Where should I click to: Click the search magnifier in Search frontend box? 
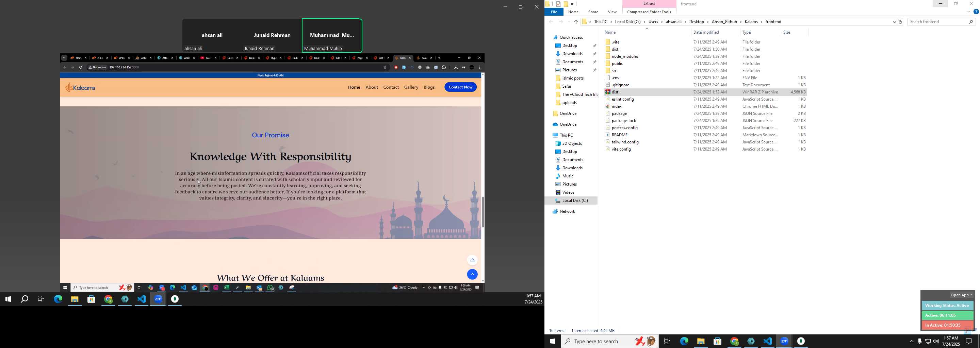click(971, 22)
